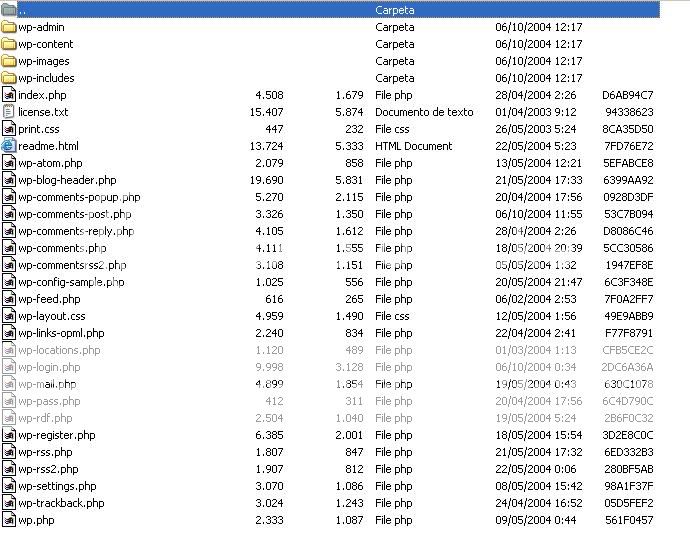This screenshot has height=538, width=690.
Task: Click CRC value 7FD76E72
Action: (629, 146)
